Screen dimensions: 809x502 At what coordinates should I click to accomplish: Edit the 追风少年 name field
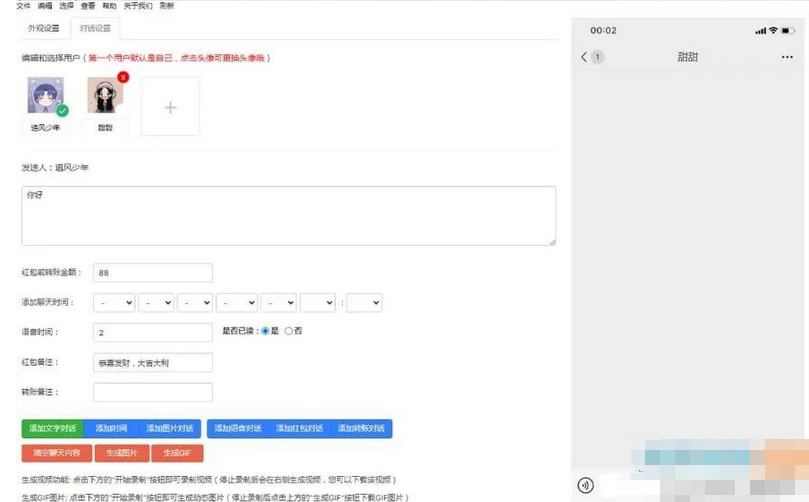point(45,127)
